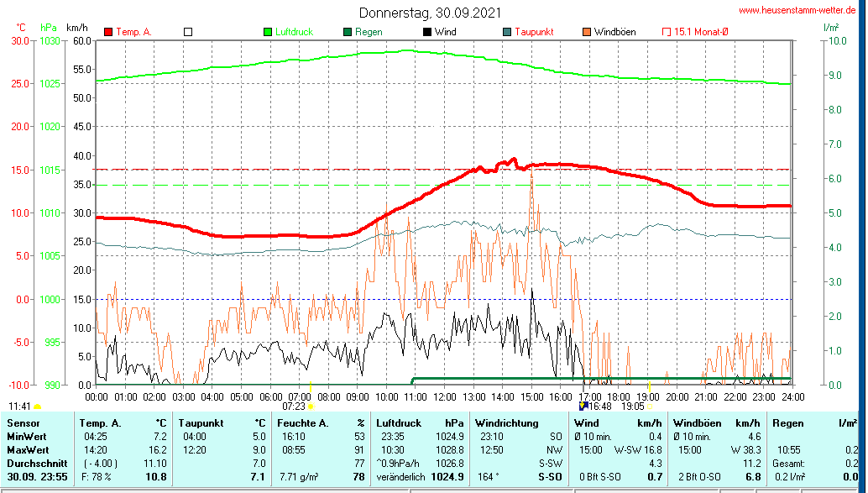Click the Windböen column header in the table

(x=697, y=423)
